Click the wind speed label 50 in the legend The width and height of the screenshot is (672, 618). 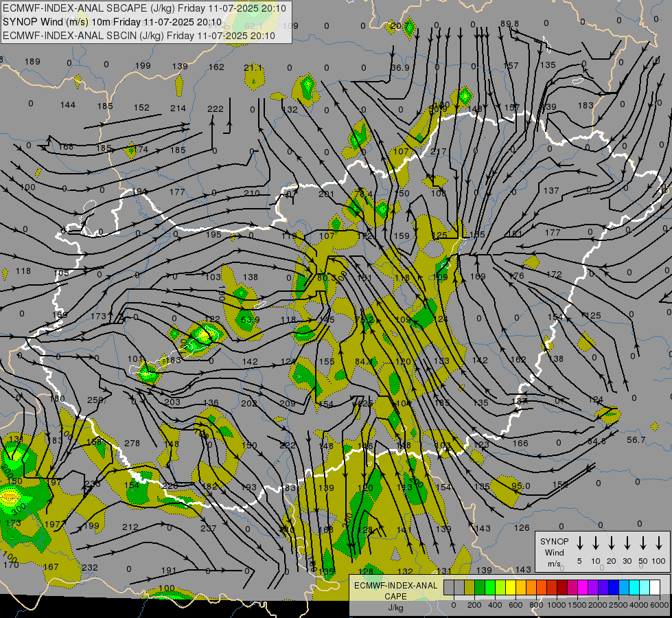point(643,561)
